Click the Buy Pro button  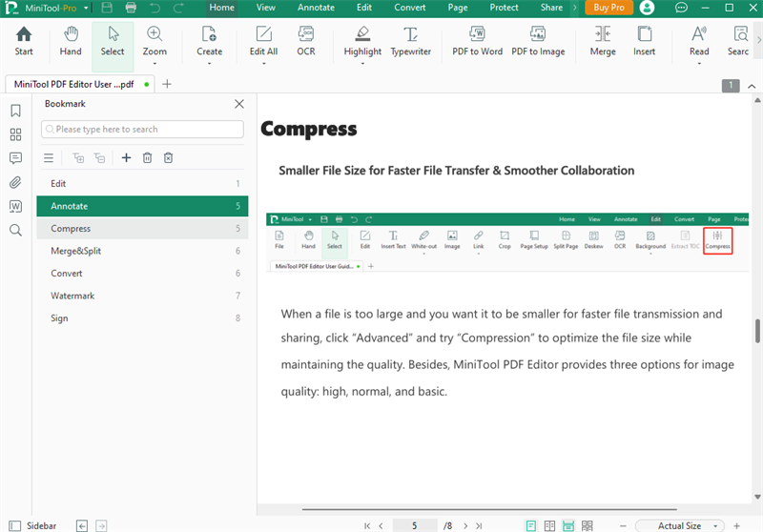pos(608,8)
